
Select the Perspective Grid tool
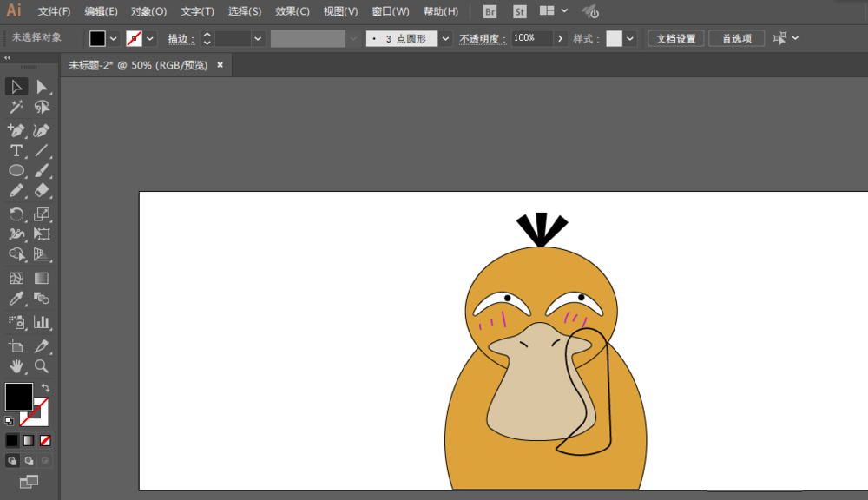(x=42, y=254)
